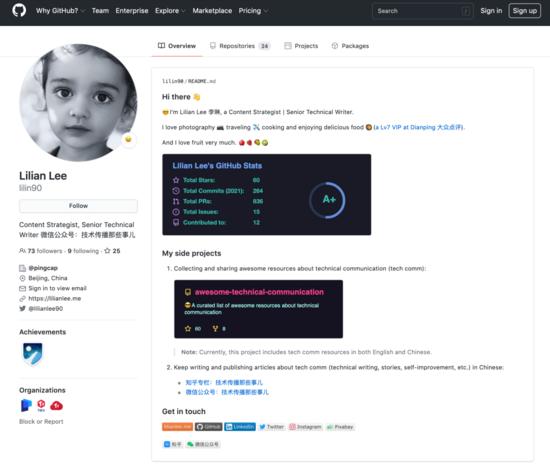
Task: Open the Instagram badge under Get in touch
Action: pos(305,427)
